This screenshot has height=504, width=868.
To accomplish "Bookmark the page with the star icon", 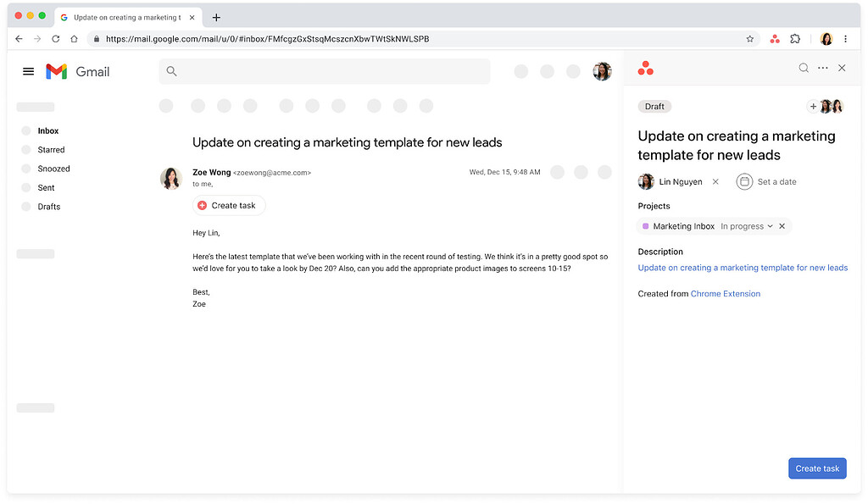I will point(749,38).
